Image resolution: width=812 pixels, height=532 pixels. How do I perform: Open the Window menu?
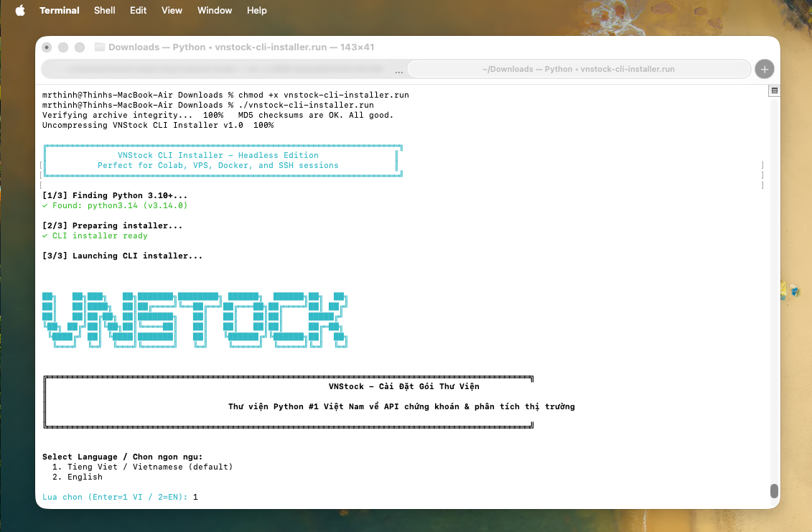click(x=215, y=10)
